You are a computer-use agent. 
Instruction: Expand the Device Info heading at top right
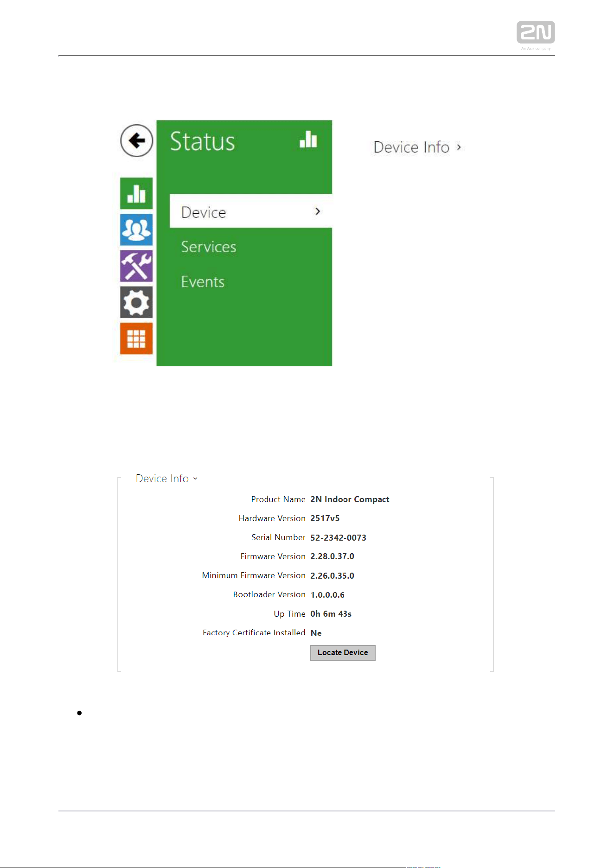tap(417, 147)
